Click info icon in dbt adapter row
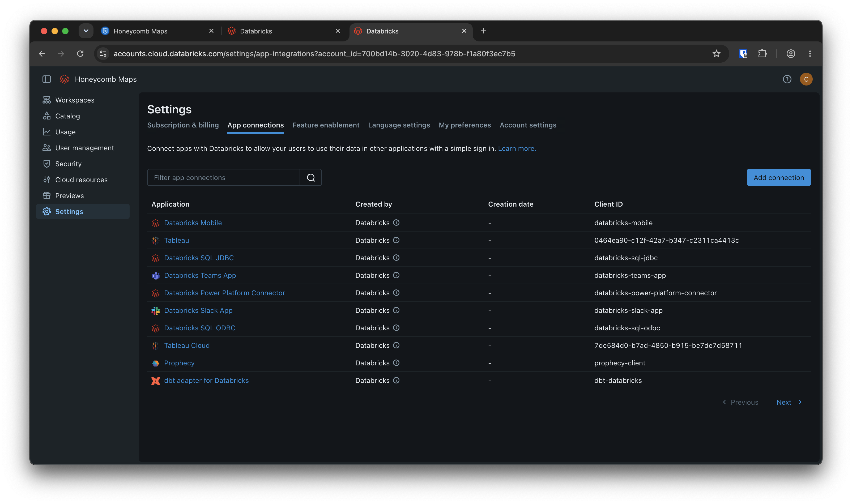The height and width of the screenshot is (504, 852). pyautogui.click(x=396, y=380)
